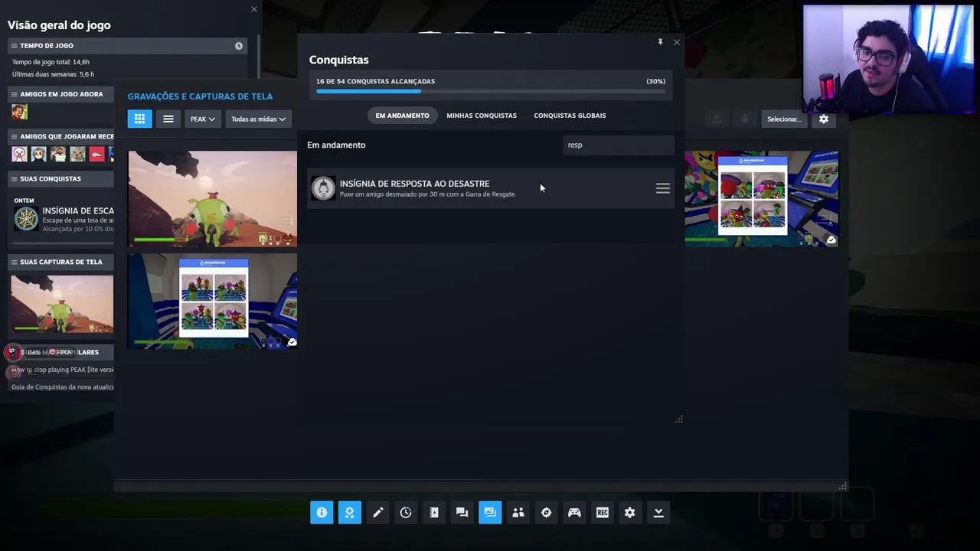This screenshot has width=980, height=551.
Task: Click the REC recording icon
Action: (x=603, y=513)
